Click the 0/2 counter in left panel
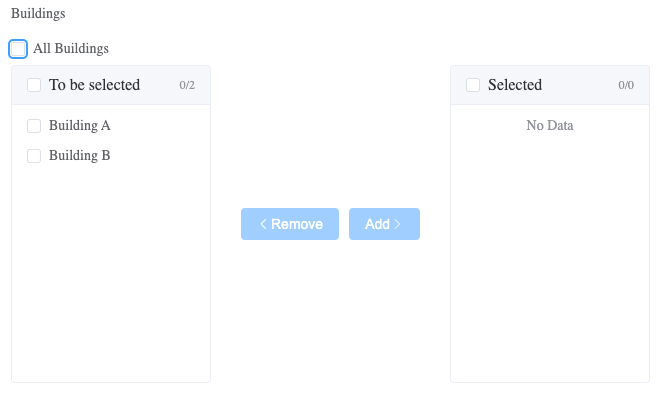Image resolution: width=667 pixels, height=402 pixels. click(x=187, y=85)
